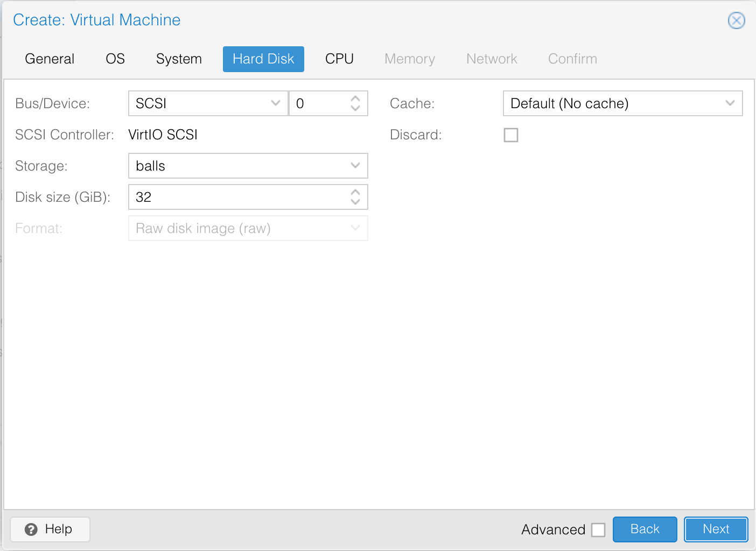Enable the Discard checkbox
756x551 pixels.
510,135
